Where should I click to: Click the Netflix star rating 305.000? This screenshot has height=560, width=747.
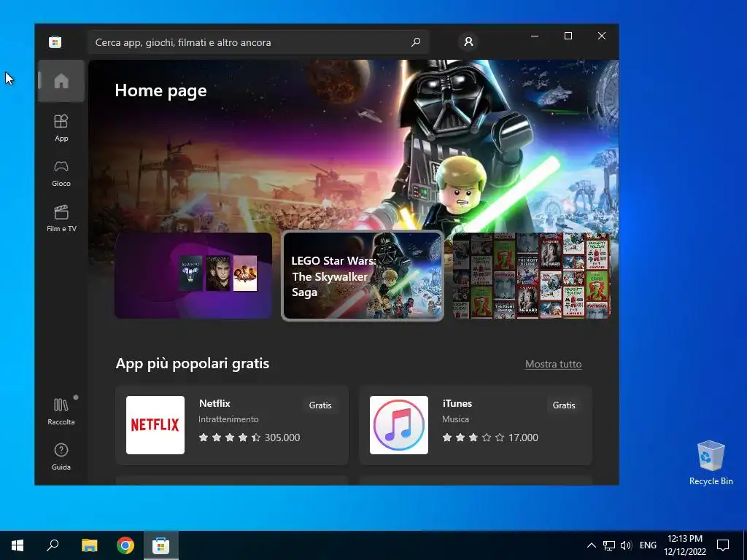pos(249,437)
